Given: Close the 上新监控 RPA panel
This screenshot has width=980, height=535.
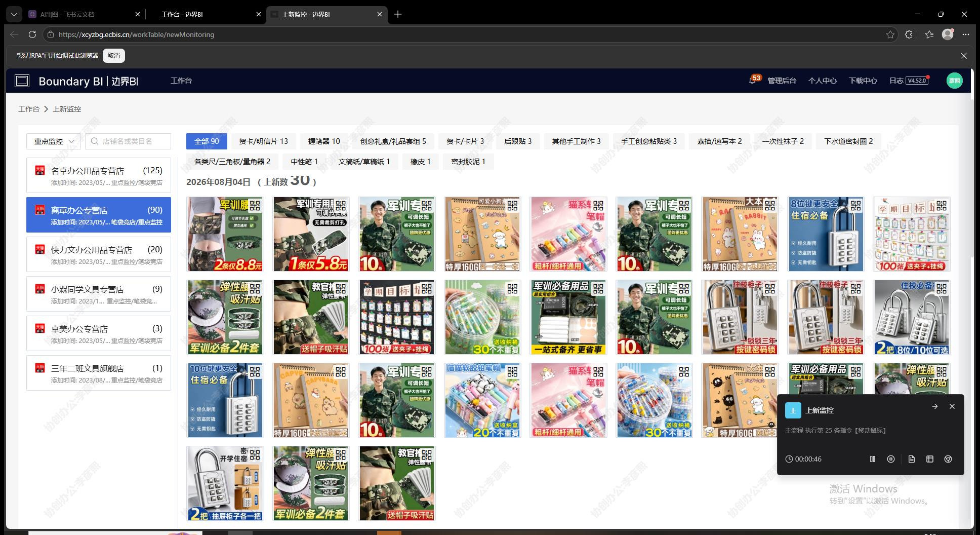Looking at the screenshot, I should pos(952,406).
